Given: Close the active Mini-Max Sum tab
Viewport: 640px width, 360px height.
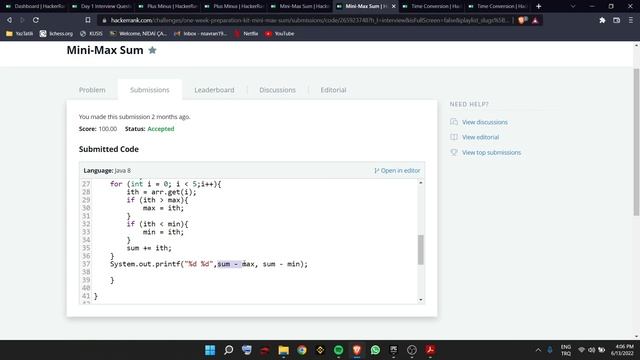Looking at the screenshot, I should 393,6.
